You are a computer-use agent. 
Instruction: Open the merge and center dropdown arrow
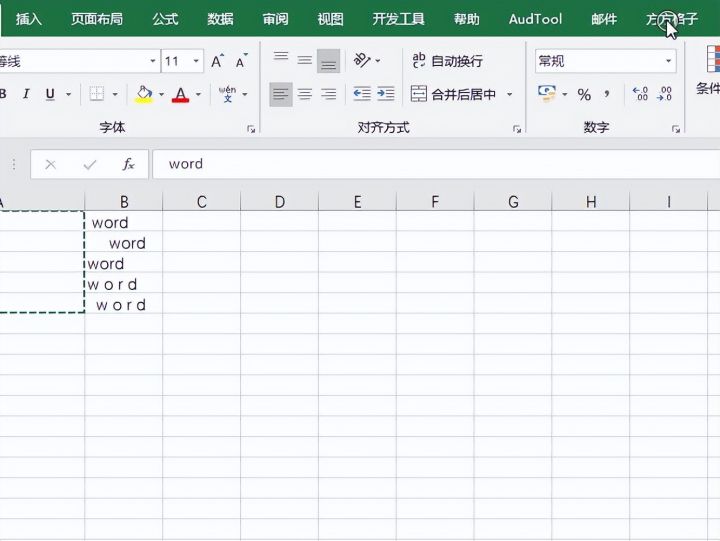pos(510,95)
